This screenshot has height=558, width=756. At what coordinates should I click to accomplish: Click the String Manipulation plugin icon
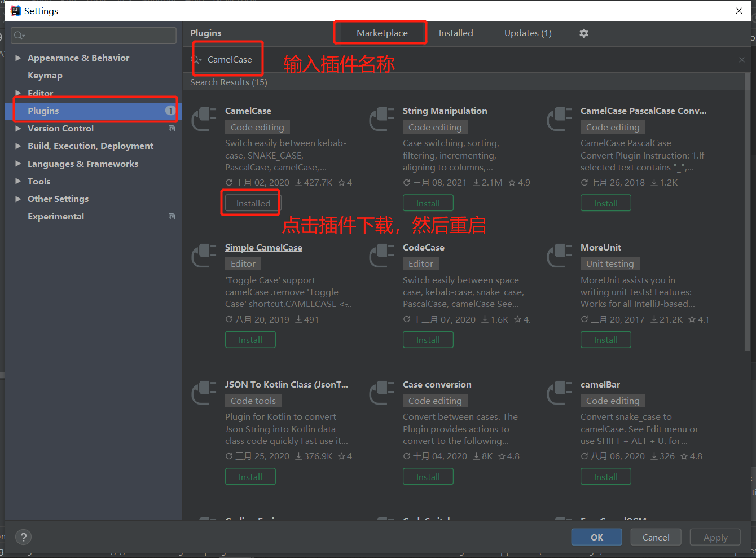[x=382, y=119]
